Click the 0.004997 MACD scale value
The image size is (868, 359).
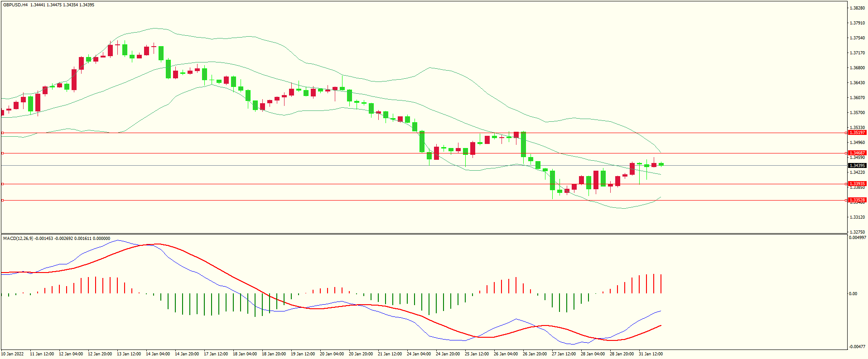click(x=858, y=238)
